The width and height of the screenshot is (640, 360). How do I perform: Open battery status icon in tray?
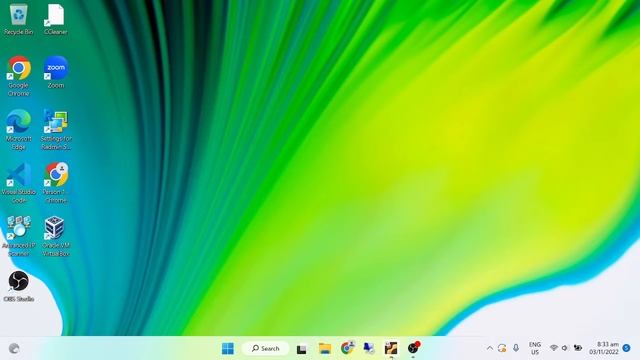pos(578,348)
